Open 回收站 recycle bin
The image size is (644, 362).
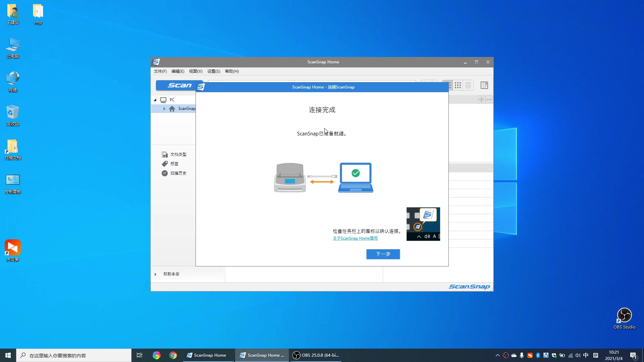tap(13, 116)
